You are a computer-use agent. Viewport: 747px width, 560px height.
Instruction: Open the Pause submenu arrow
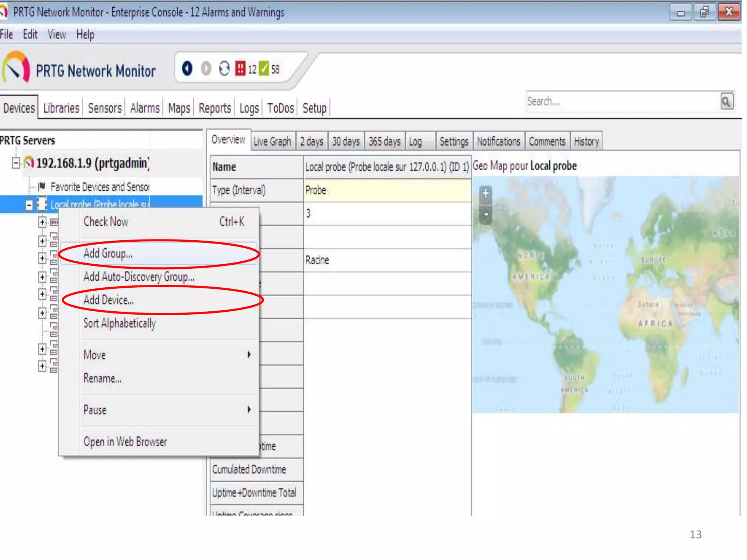point(249,409)
